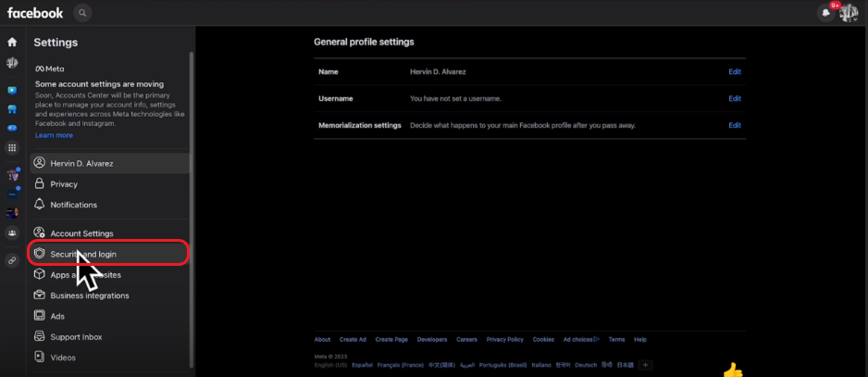Click the Privacy lock icon
Image resolution: width=868 pixels, height=377 pixels.
[x=39, y=183]
